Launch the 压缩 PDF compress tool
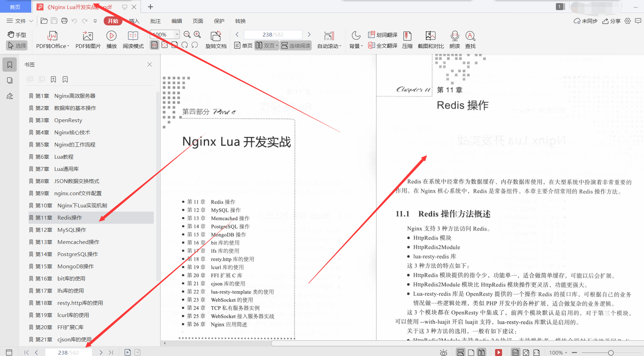The width and height of the screenshot is (644, 356). click(407, 39)
